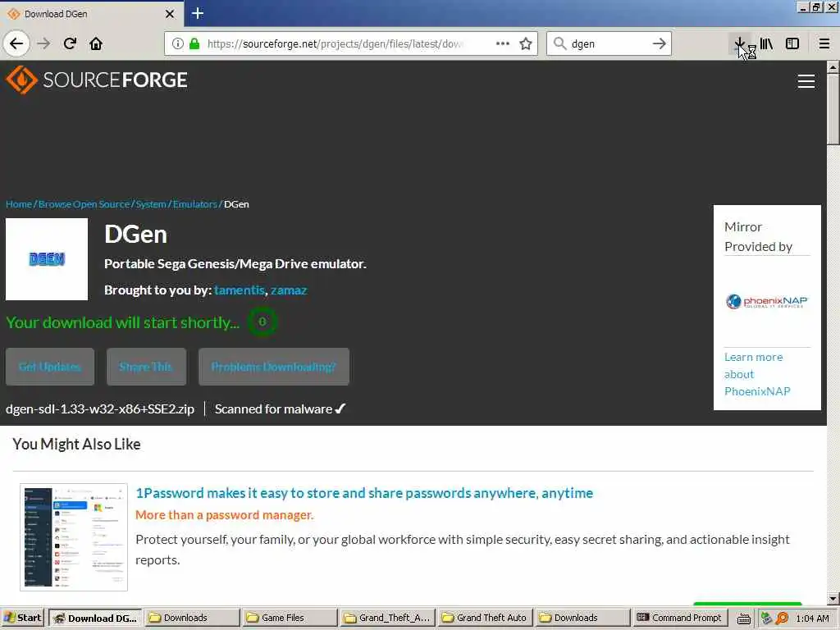
Task: Click the page scrollbar down arrow
Action: pyautogui.click(x=833, y=598)
